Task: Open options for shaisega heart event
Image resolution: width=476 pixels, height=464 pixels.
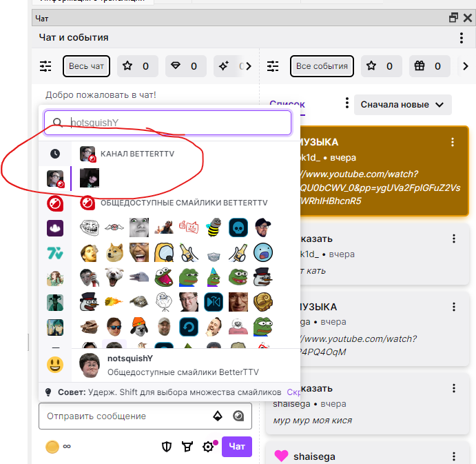Action: pos(454,456)
